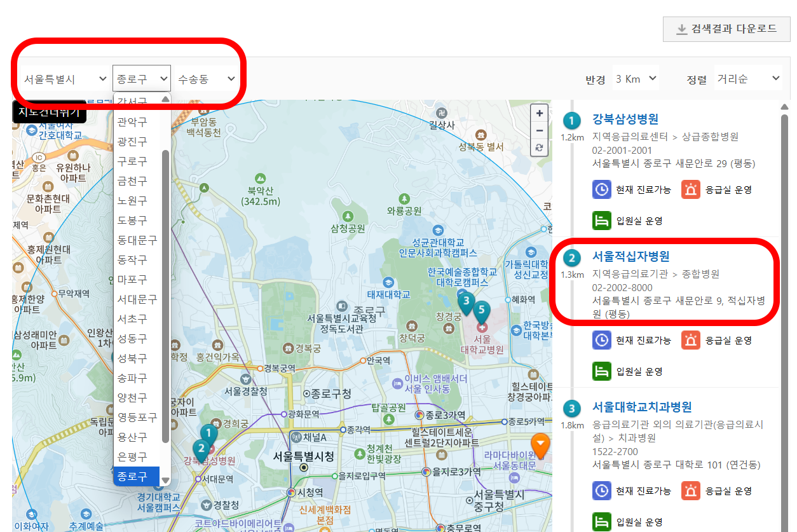Open 강북삼성병원 hospital details link
This screenshot has height=532, width=797.
point(625,119)
